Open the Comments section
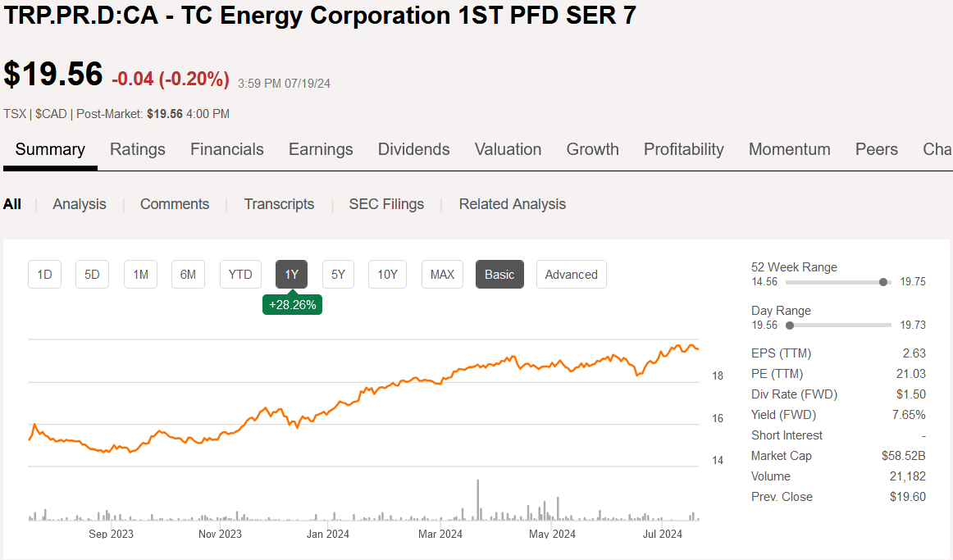 [x=174, y=203]
